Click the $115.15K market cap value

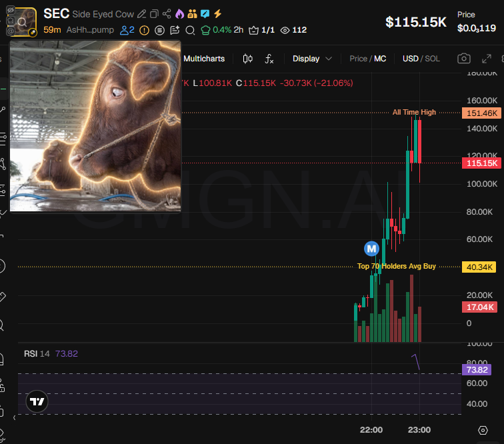(x=416, y=22)
